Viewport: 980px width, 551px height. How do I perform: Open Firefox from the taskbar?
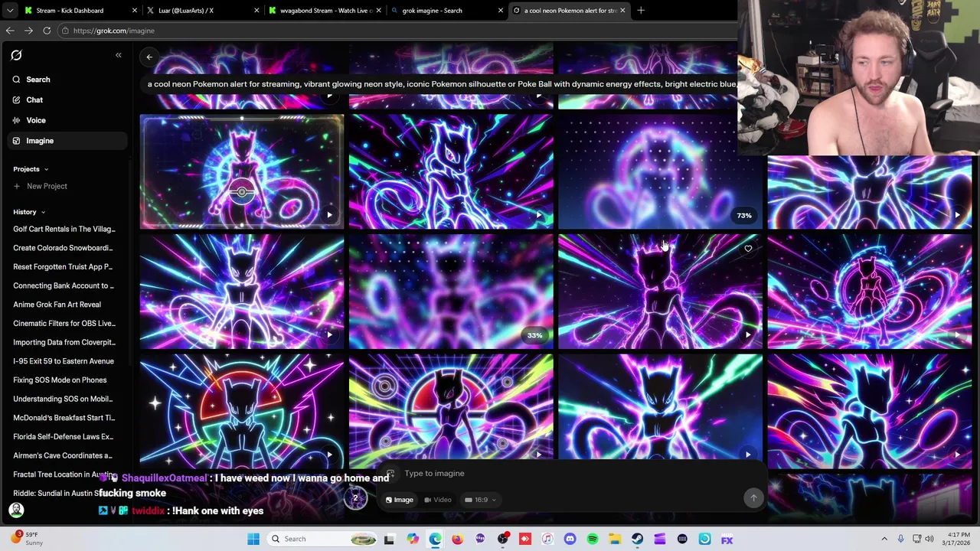pos(457,539)
